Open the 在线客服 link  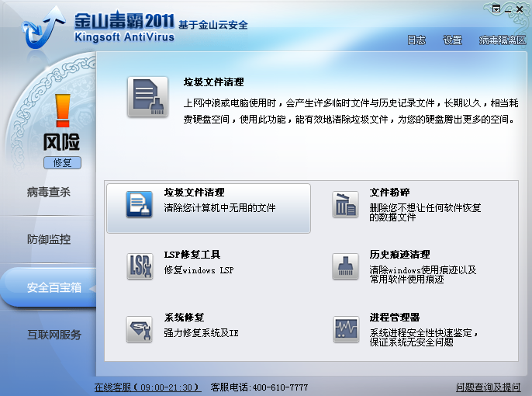point(147,387)
